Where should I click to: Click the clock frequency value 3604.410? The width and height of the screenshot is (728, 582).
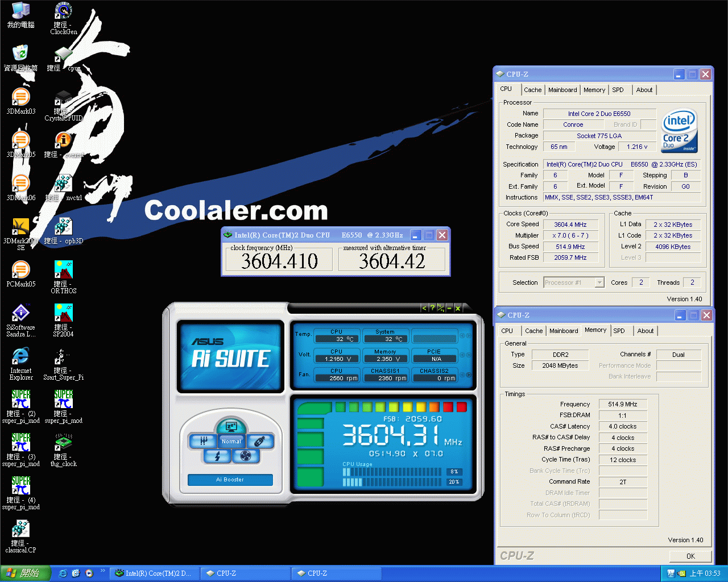(x=279, y=261)
